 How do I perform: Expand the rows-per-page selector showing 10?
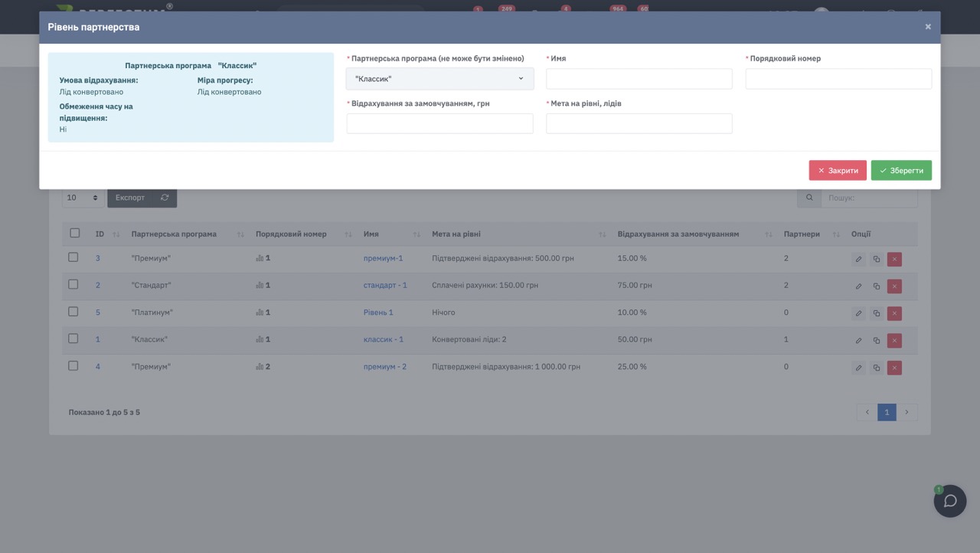83,198
